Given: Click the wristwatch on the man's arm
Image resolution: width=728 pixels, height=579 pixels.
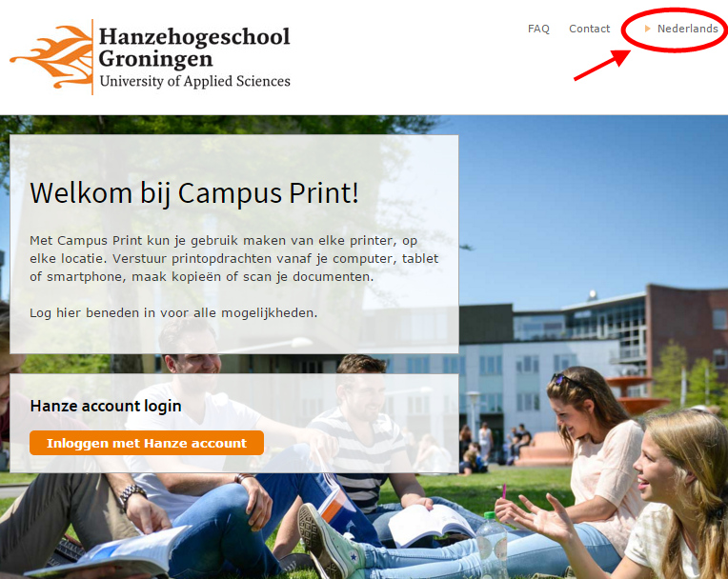Looking at the screenshot, I should (132, 494).
